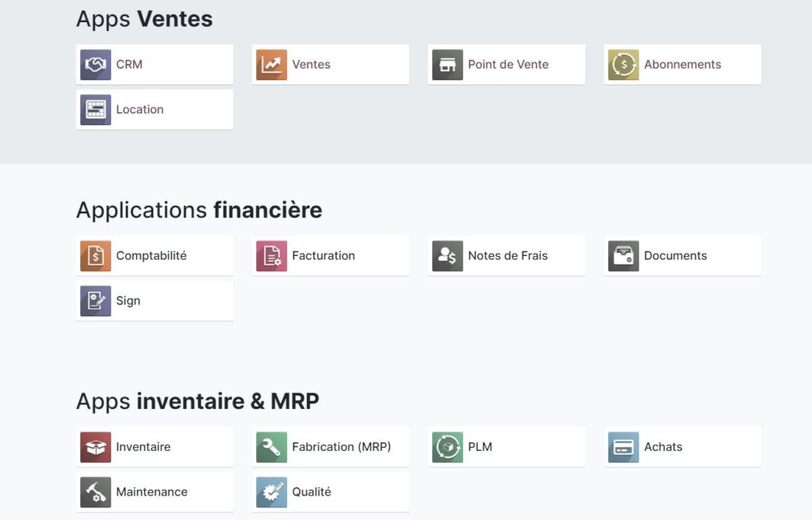Open the Facturation invoice icon
The image size is (812, 520).
[x=270, y=255]
